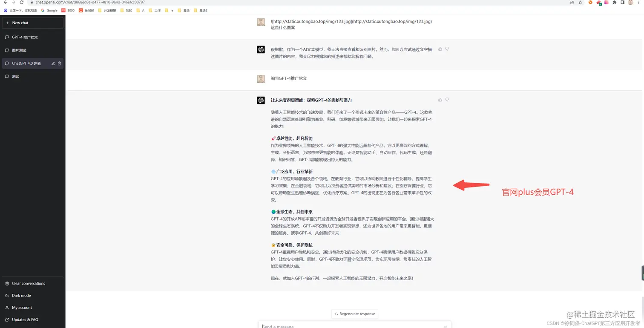
Task: Open the browser three-dot menu
Action: click(x=639, y=2)
